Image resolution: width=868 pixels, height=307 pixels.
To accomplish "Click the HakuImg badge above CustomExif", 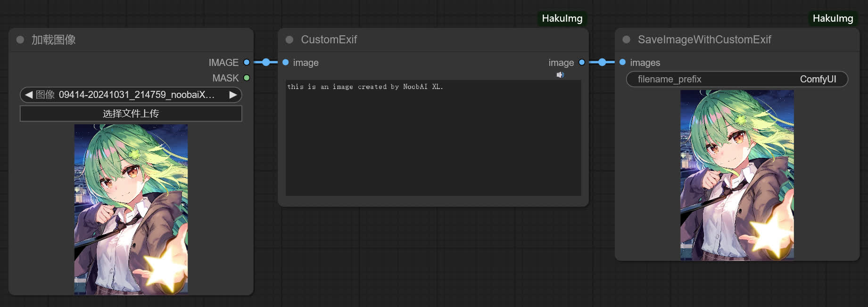I will pos(562,18).
